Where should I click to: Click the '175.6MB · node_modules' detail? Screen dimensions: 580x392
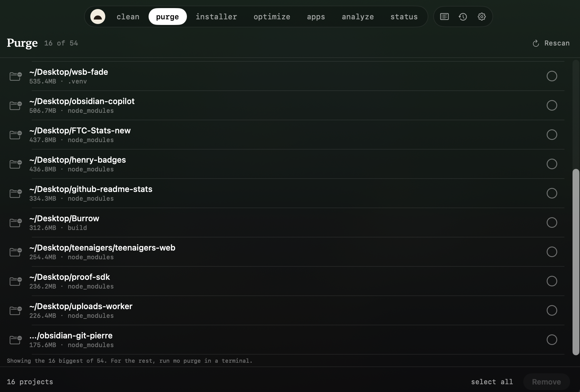[71, 345]
